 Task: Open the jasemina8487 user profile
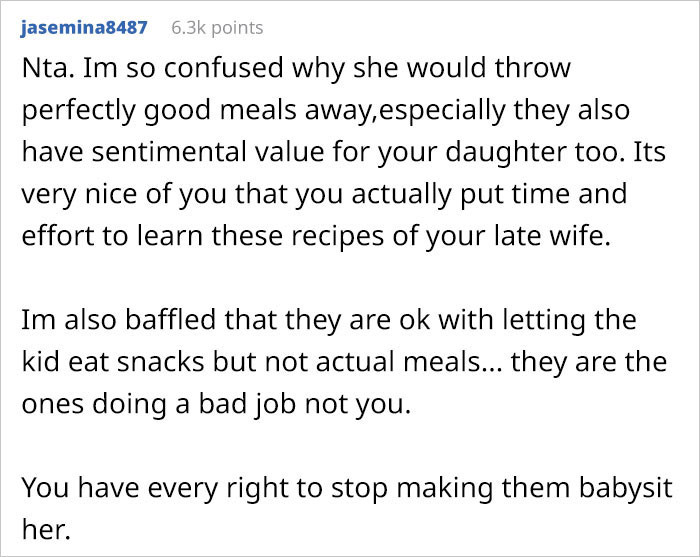[83, 28]
